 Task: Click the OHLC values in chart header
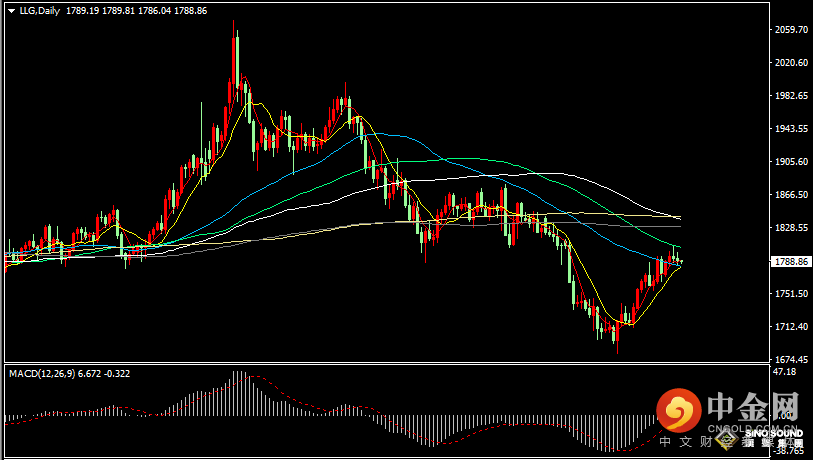(x=135, y=10)
